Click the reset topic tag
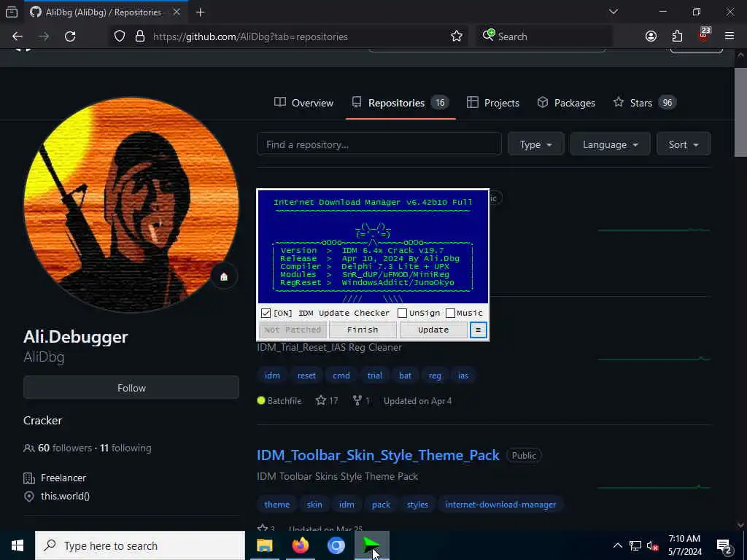Viewport: 747px width, 560px height. coord(306,376)
